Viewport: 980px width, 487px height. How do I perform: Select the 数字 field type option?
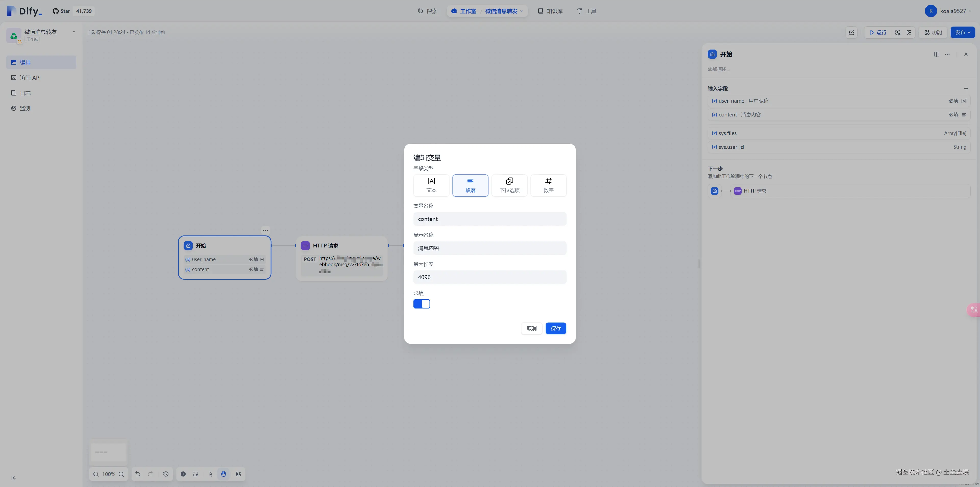[548, 185]
